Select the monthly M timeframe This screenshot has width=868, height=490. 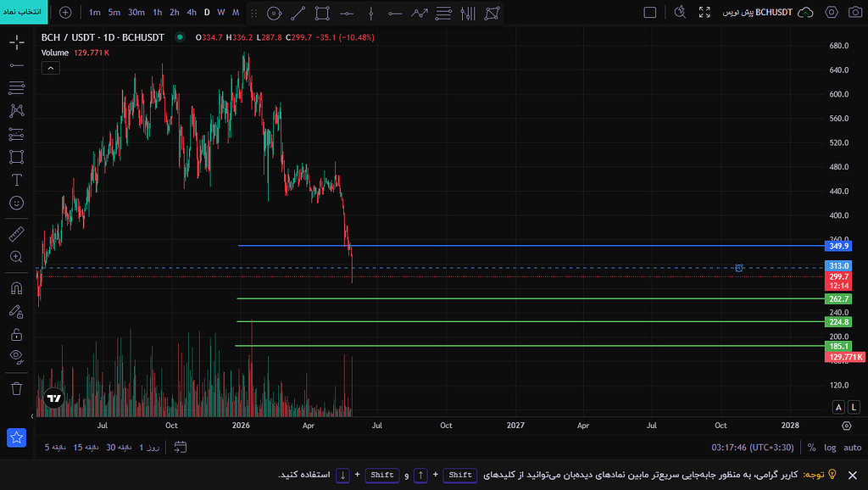[x=236, y=12]
